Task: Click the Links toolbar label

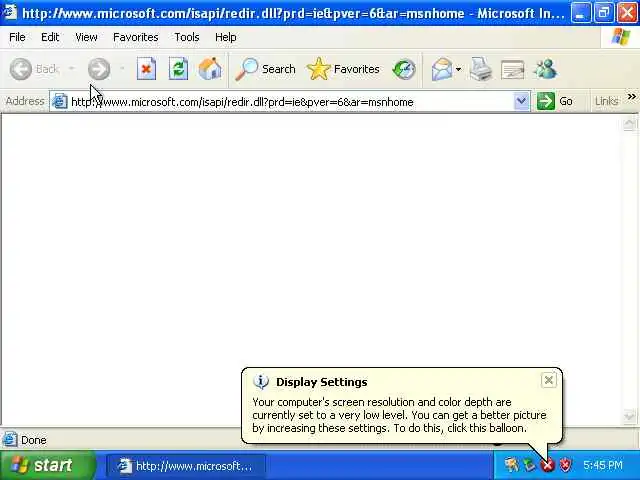Action: tap(607, 101)
